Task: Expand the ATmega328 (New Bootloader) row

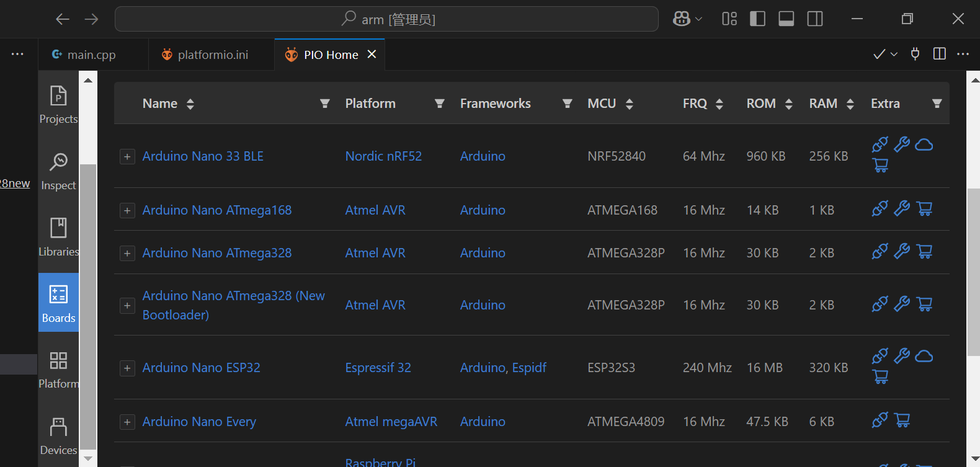Action: pyautogui.click(x=127, y=306)
